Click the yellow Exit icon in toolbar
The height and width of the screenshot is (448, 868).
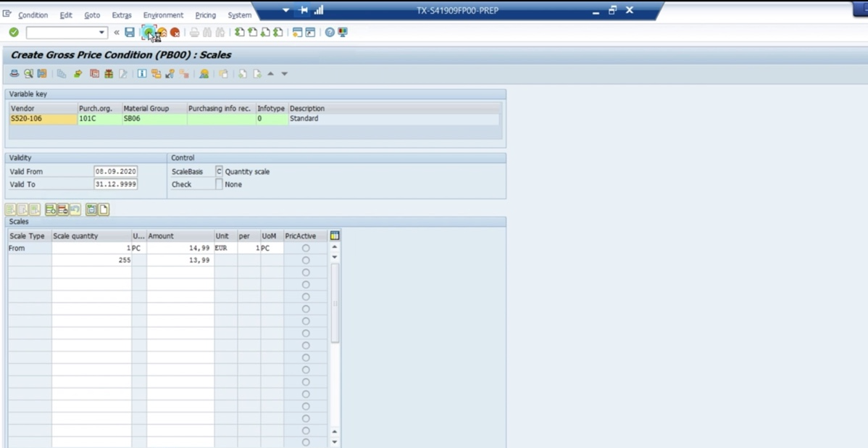(162, 33)
